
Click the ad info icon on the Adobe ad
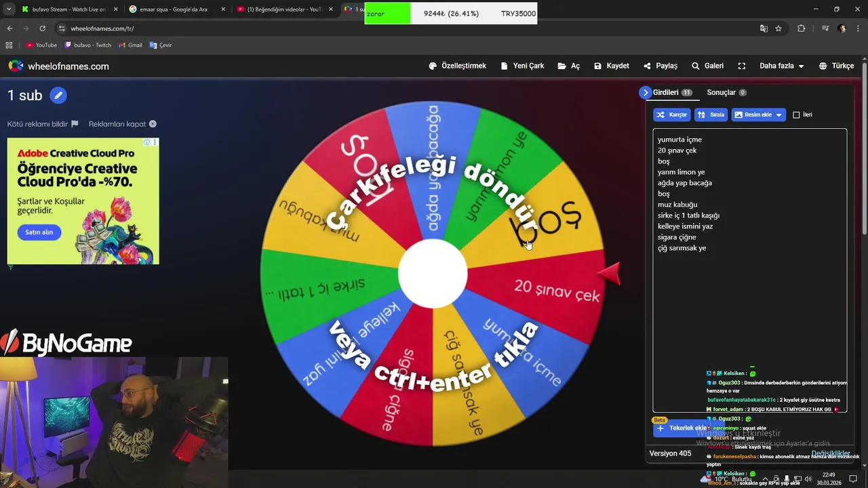(147, 142)
